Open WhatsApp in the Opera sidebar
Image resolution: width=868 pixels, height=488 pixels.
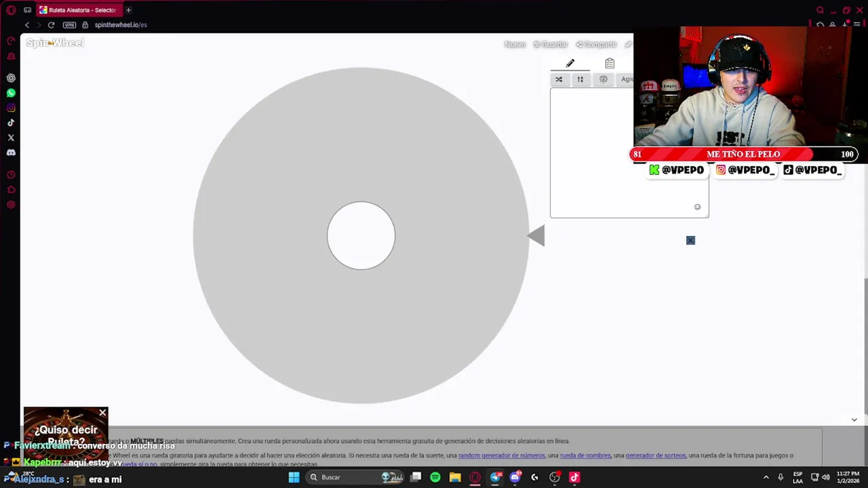pos(11,93)
